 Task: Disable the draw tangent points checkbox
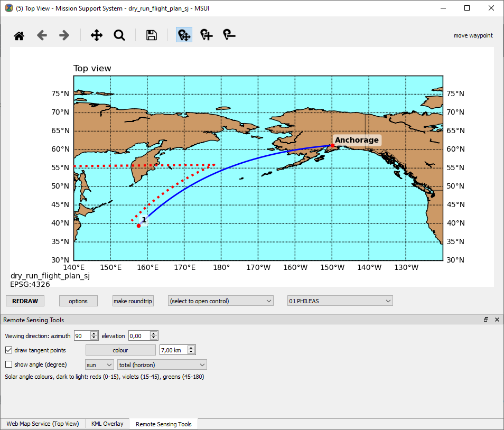pyautogui.click(x=8, y=350)
